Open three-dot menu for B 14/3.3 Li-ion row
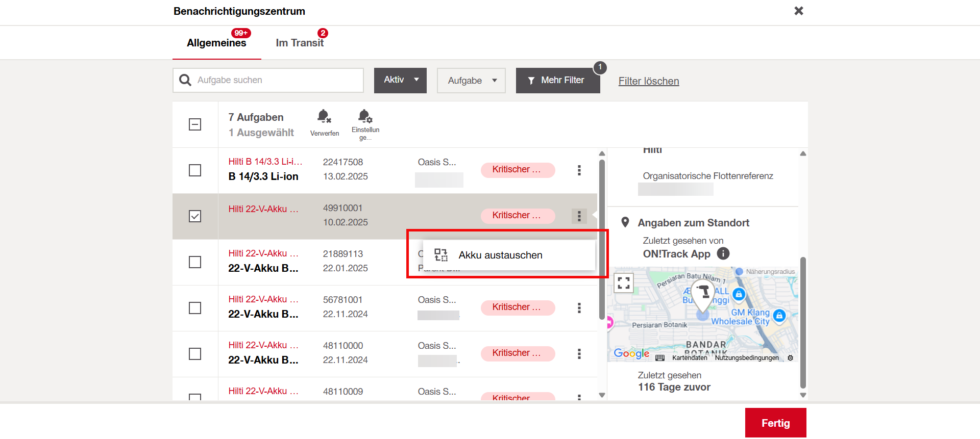 pos(579,170)
